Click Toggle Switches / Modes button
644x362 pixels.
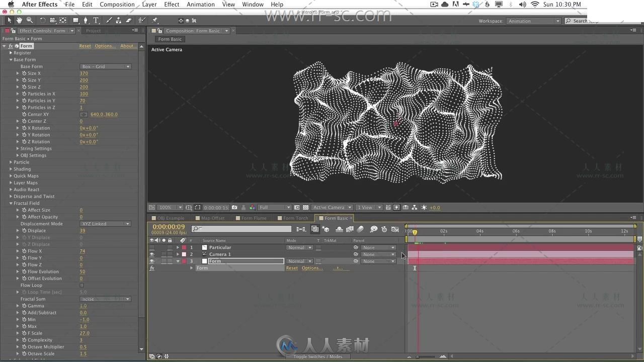pos(318,356)
